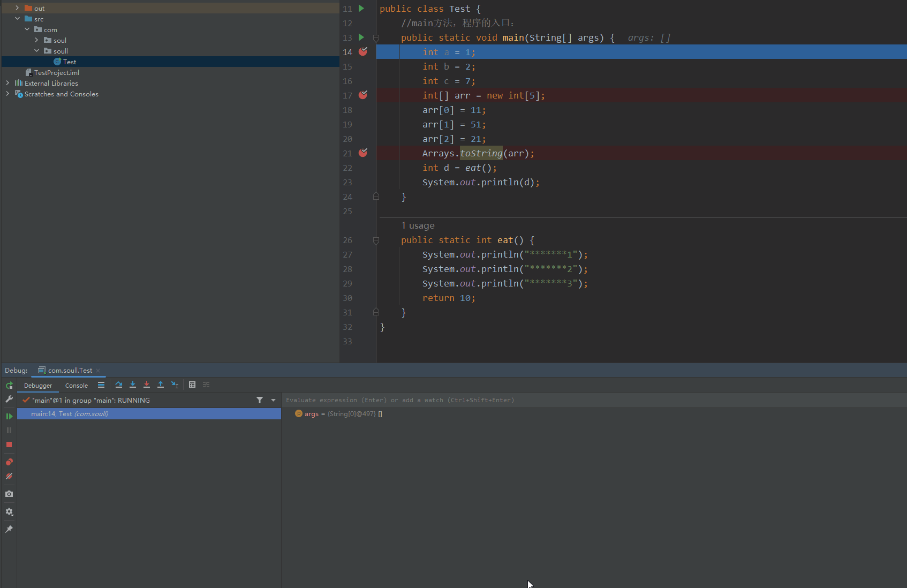This screenshot has width=907, height=588.
Task: Show the execution point
Action: (x=101, y=385)
